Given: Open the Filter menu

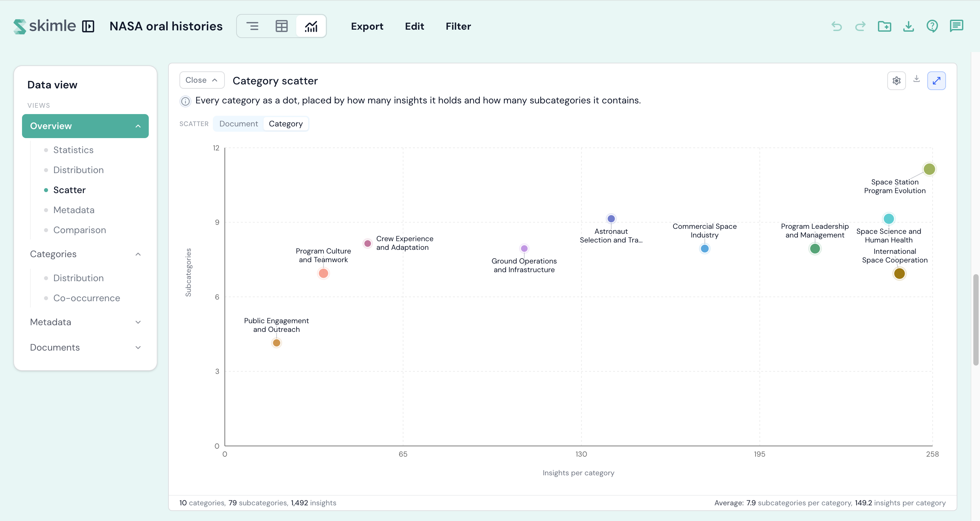Looking at the screenshot, I should click(458, 26).
